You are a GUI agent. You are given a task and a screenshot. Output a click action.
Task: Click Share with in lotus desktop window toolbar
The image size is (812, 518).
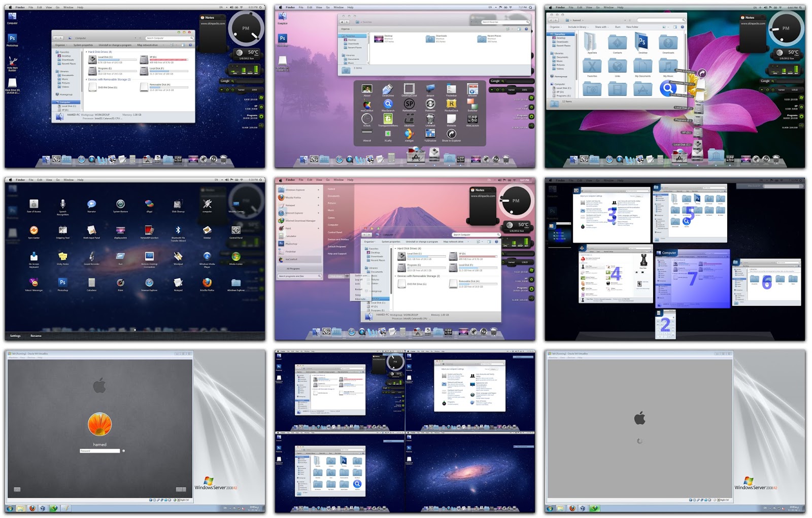(x=602, y=27)
